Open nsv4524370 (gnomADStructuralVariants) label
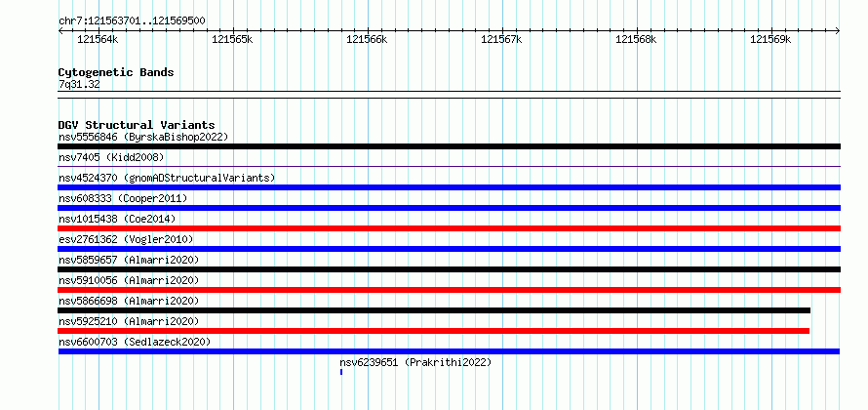Screen dimensions: 868x410 (x=167, y=178)
